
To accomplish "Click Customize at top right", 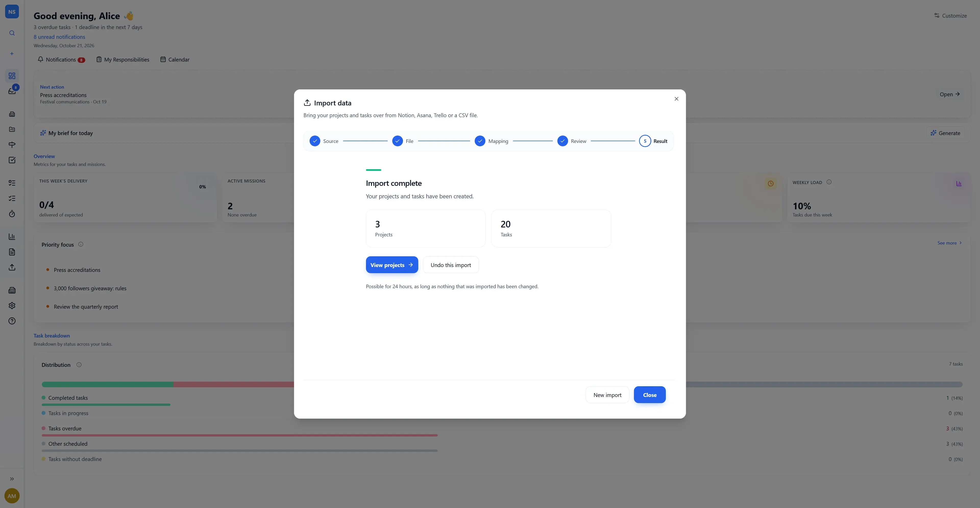I will click(950, 16).
